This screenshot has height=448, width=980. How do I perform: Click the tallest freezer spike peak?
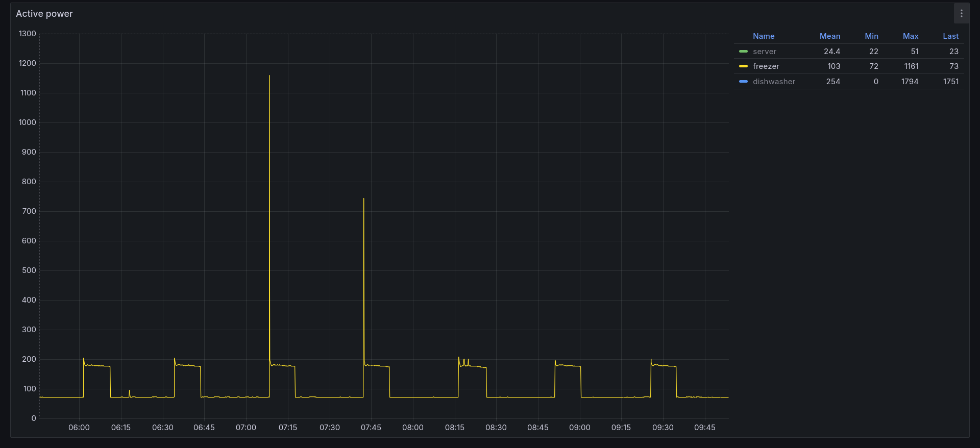[x=269, y=76]
